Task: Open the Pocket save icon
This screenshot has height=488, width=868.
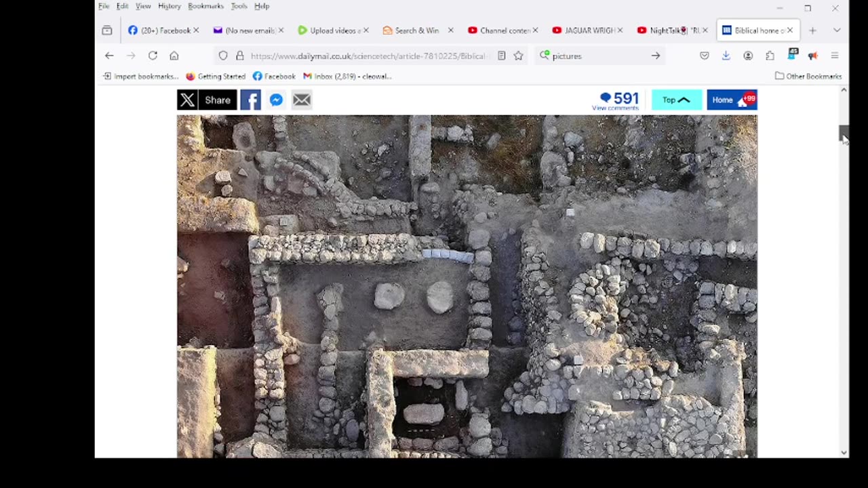Action: pos(705,56)
